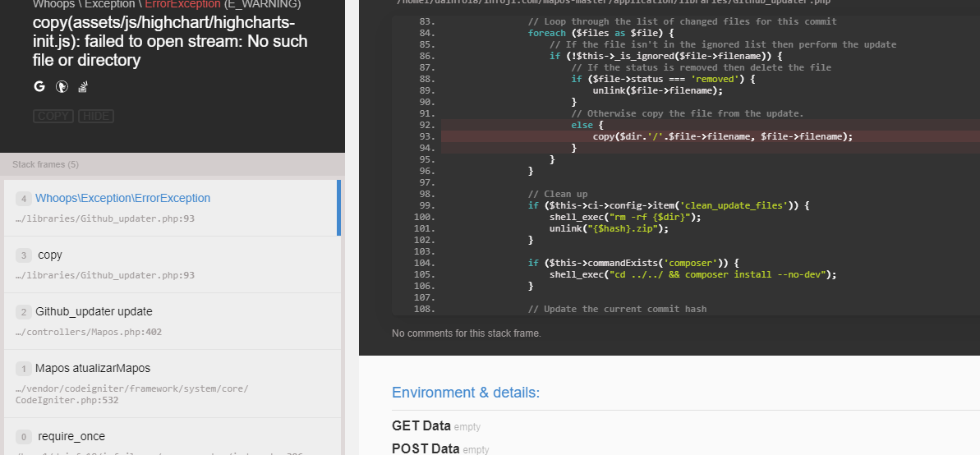Click the foreach ($files as $file) line
Viewport: 980px width, 455px height.
(x=600, y=33)
